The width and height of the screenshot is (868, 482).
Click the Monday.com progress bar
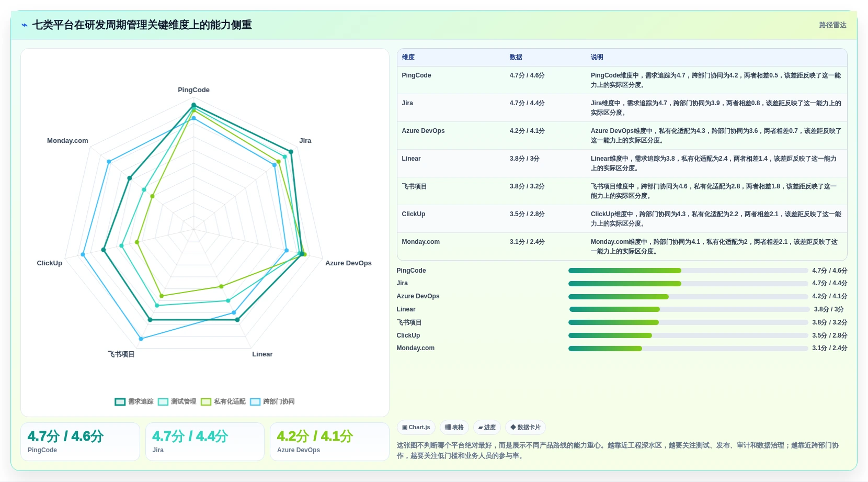pos(688,349)
